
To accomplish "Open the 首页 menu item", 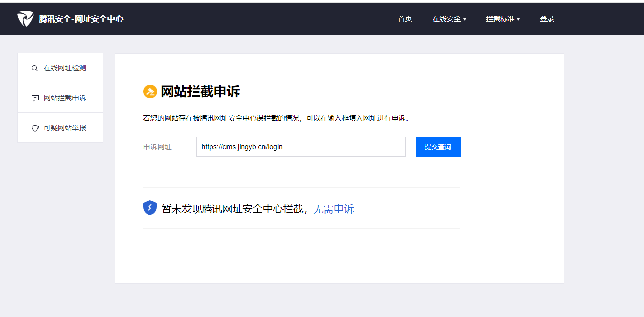I will pos(405,19).
